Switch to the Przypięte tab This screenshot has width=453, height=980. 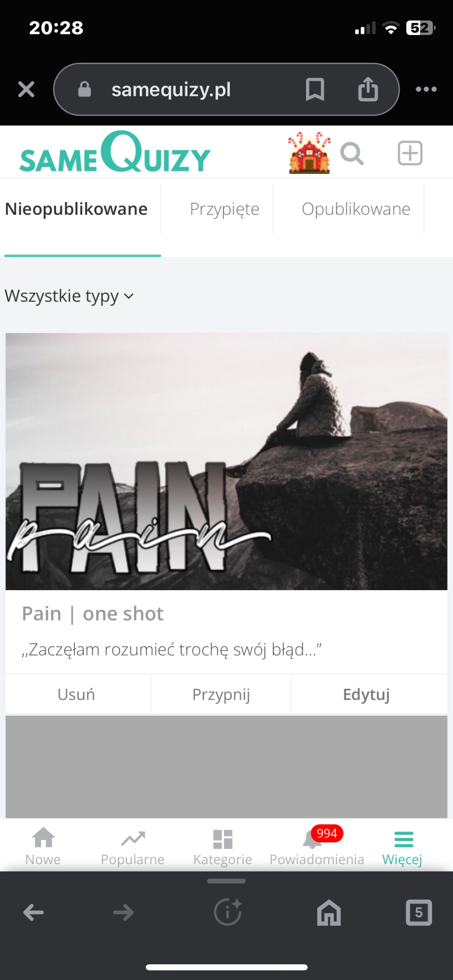click(224, 209)
